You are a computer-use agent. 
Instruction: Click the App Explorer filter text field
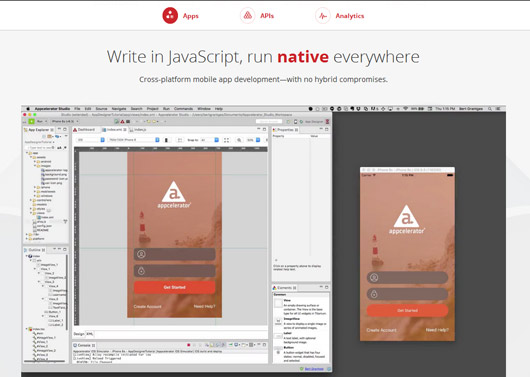click(41, 148)
